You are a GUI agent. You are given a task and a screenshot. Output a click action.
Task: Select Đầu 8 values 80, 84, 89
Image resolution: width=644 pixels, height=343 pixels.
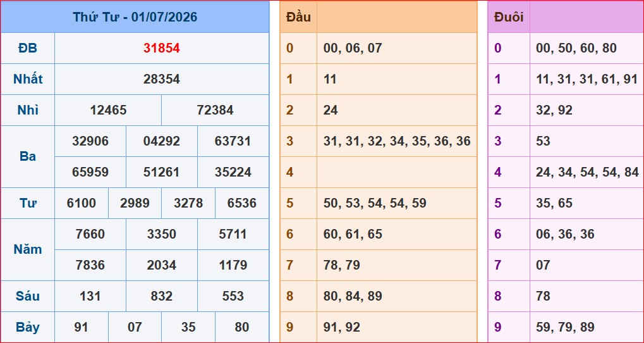pyautogui.click(x=353, y=296)
